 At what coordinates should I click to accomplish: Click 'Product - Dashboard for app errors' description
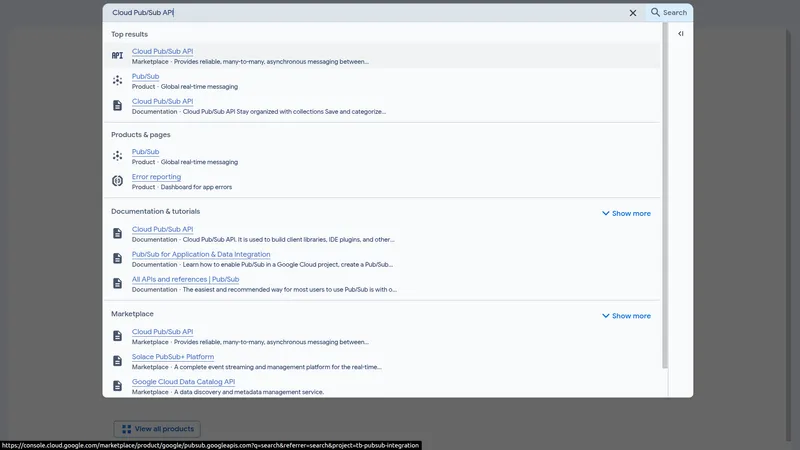(x=182, y=187)
